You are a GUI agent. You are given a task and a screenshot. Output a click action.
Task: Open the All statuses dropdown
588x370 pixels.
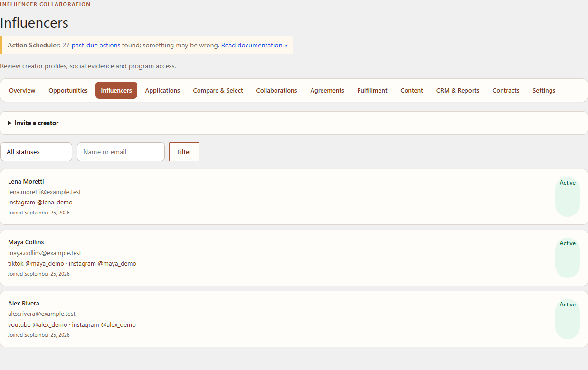pyautogui.click(x=37, y=152)
